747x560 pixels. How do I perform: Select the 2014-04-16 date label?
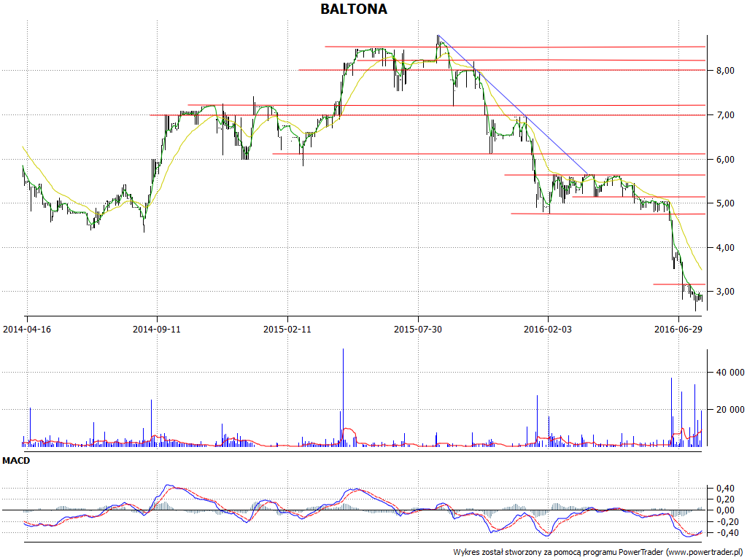(x=27, y=329)
